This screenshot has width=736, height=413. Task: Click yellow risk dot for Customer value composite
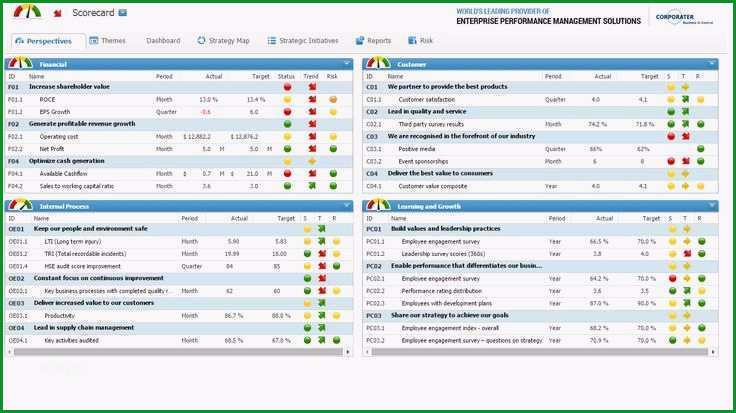coord(701,186)
